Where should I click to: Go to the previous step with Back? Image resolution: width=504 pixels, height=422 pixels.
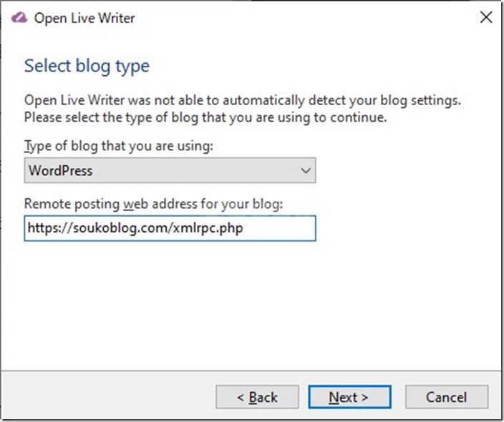click(257, 397)
